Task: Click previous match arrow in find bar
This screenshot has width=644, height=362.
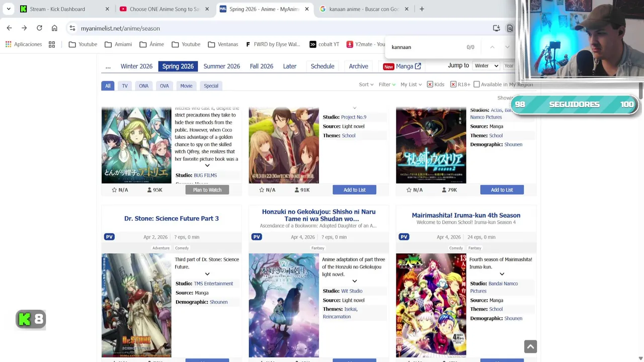Action: (x=492, y=47)
